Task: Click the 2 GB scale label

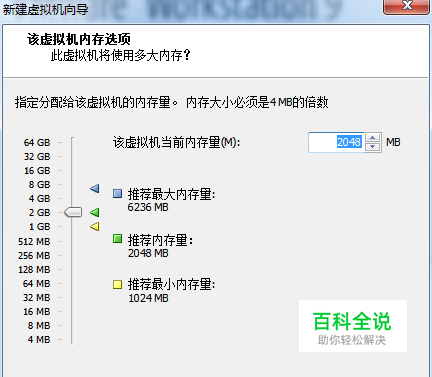Action: click(39, 213)
